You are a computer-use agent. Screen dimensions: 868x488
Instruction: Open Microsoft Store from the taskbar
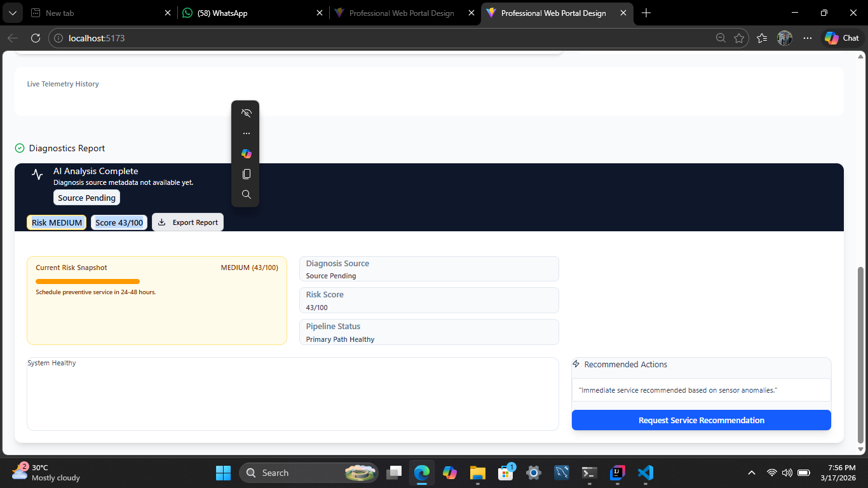pyautogui.click(x=506, y=473)
